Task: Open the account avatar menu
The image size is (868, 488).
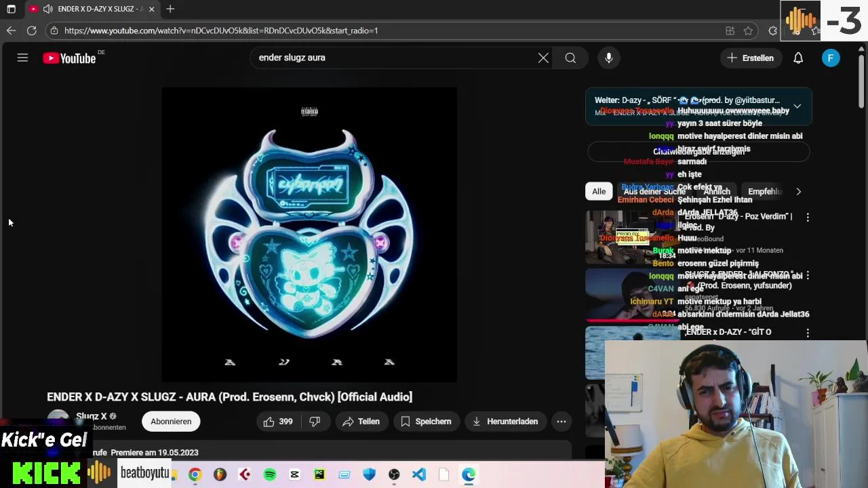Action: [x=831, y=58]
